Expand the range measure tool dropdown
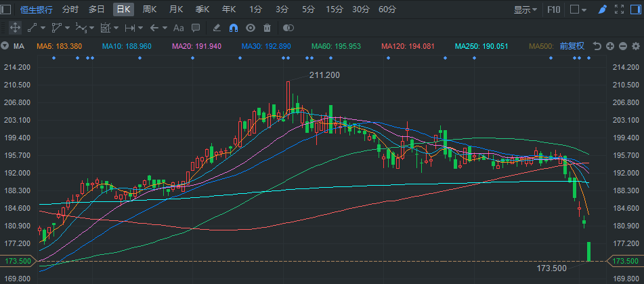Viewport: 644px width, 284px height. (x=140, y=28)
